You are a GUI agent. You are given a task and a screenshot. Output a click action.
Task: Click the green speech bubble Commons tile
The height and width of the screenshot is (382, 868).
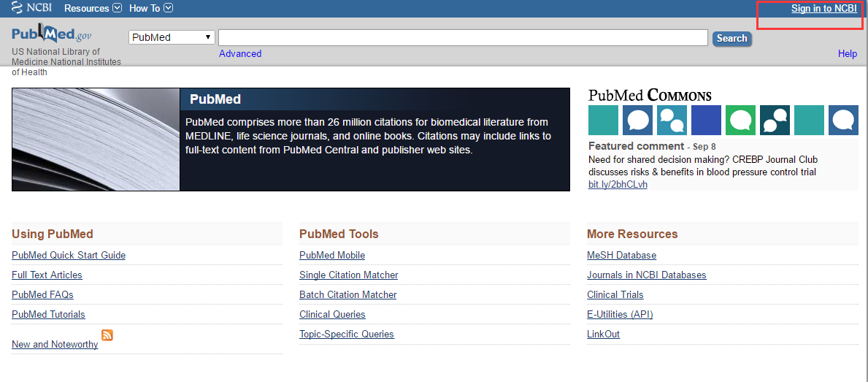click(x=741, y=120)
